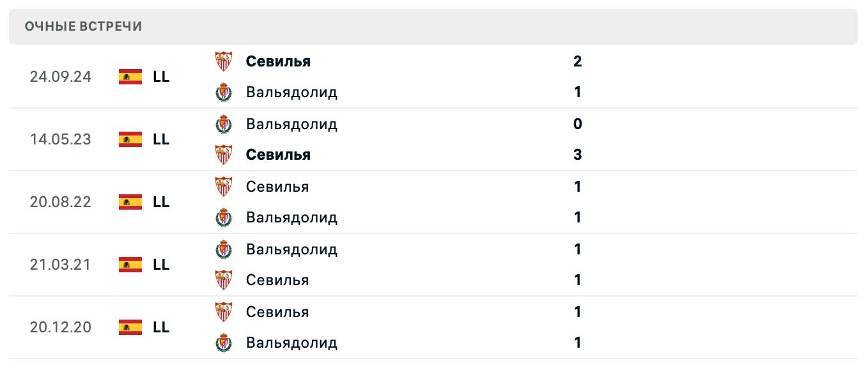Click the Valladolid crest in the 24.09.24 match
The height and width of the screenshot is (372, 868).
point(224,91)
